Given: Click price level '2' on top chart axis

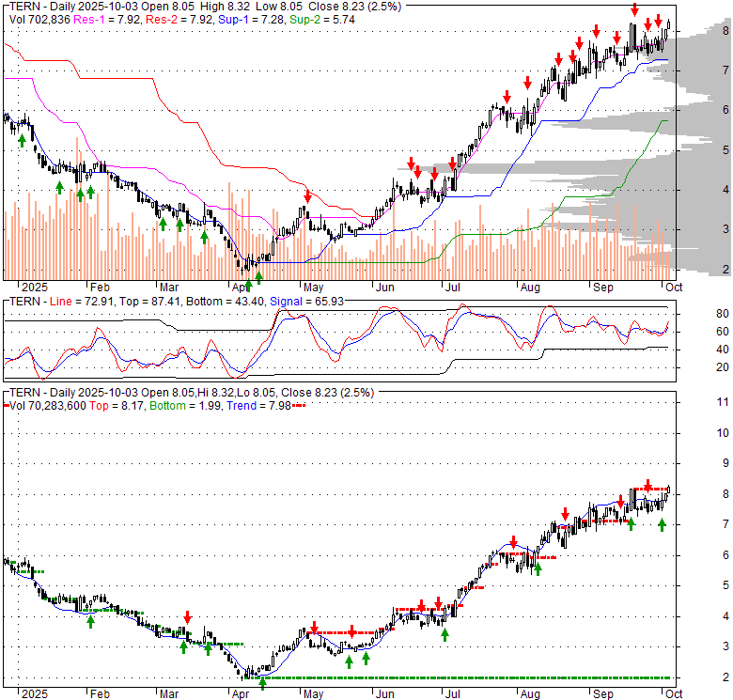Looking at the screenshot, I should [x=725, y=269].
